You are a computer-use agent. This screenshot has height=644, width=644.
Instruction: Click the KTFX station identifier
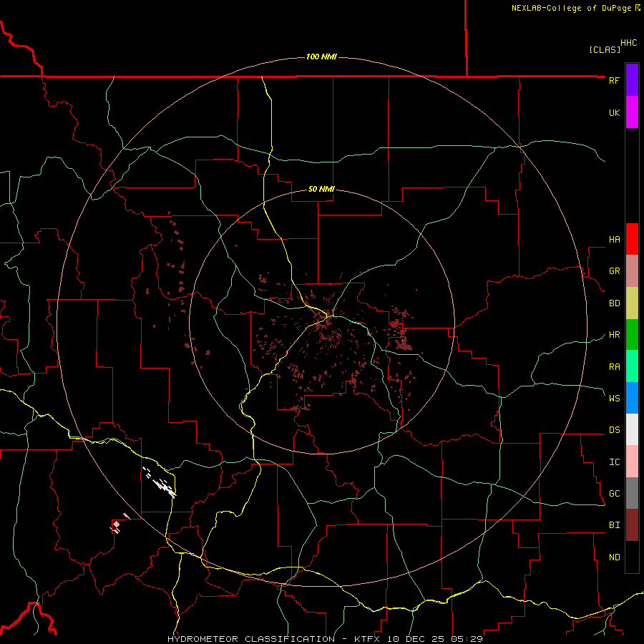(x=368, y=639)
